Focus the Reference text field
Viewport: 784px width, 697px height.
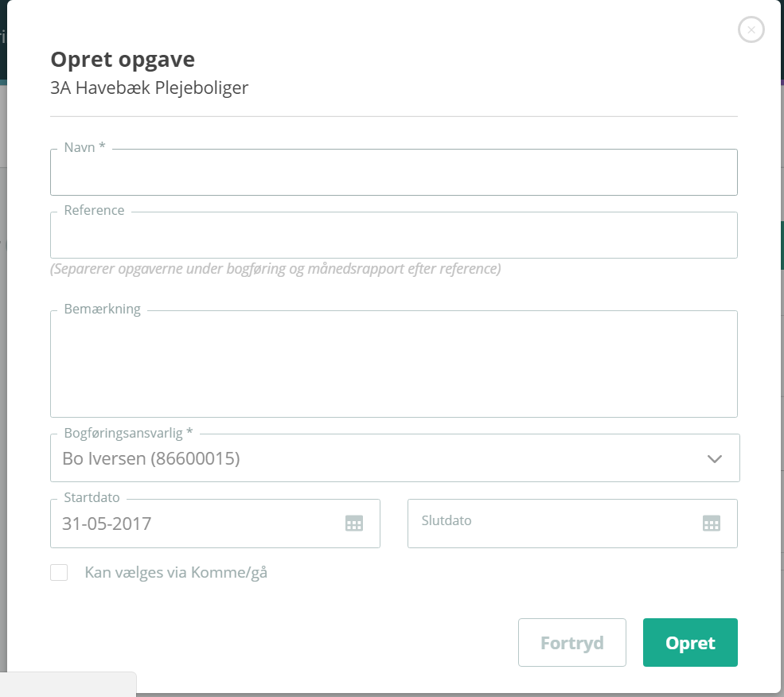(394, 235)
